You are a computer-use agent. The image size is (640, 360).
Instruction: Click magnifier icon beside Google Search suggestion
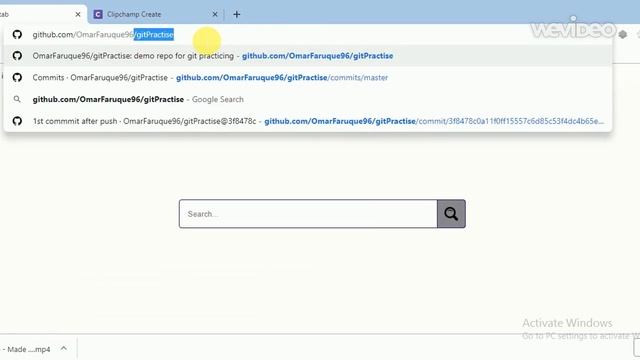(x=17, y=99)
